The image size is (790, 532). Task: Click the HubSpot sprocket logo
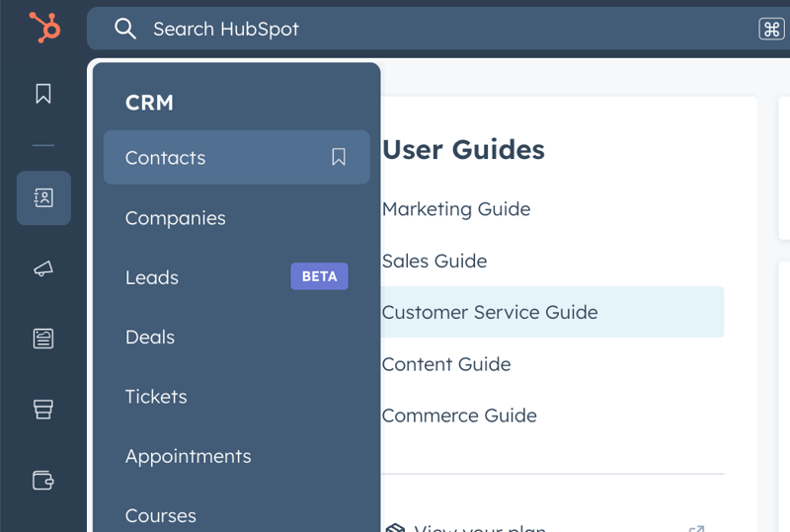coord(44,28)
